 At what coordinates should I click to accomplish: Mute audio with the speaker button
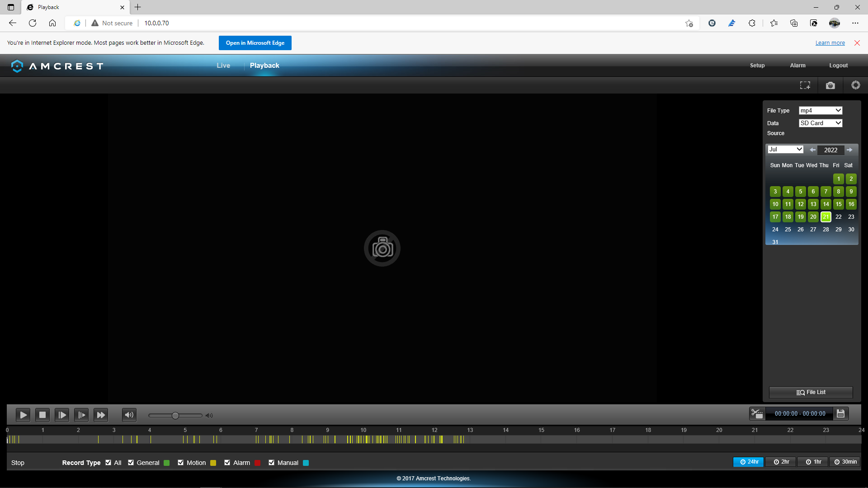click(x=129, y=415)
